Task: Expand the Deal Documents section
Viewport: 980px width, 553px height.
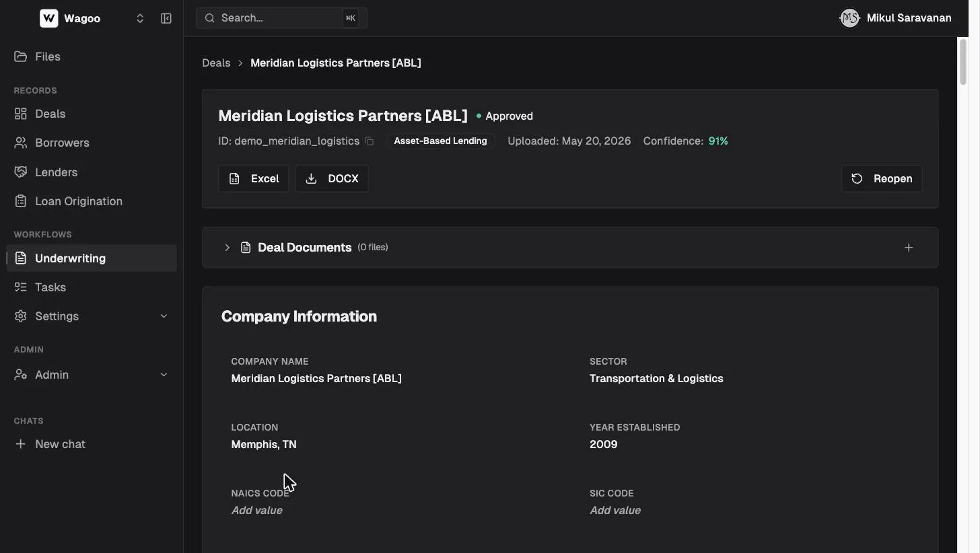Action: tap(227, 248)
